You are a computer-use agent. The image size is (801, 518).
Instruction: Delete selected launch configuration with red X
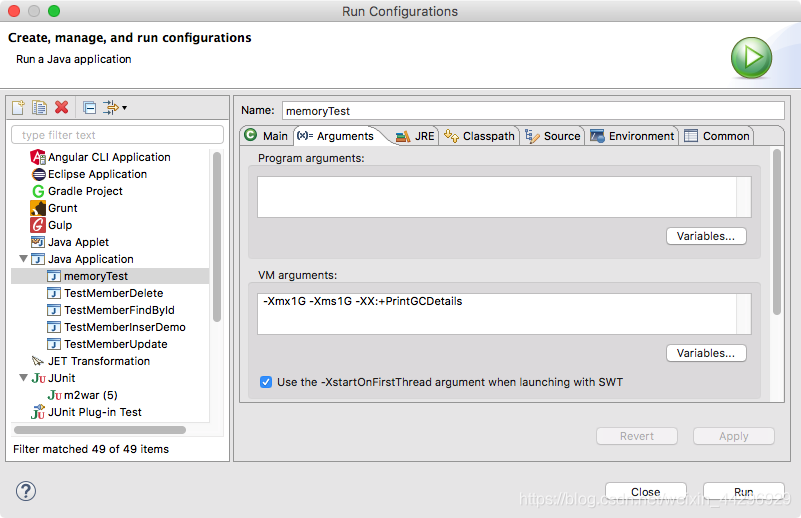click(62, 107)
